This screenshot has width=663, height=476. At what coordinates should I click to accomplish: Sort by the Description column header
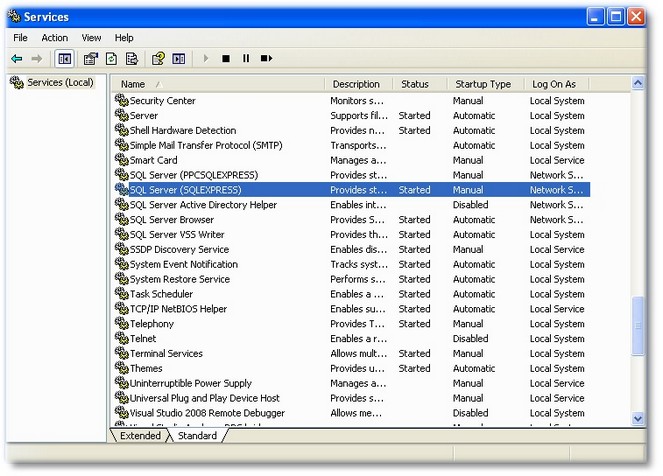359,84
